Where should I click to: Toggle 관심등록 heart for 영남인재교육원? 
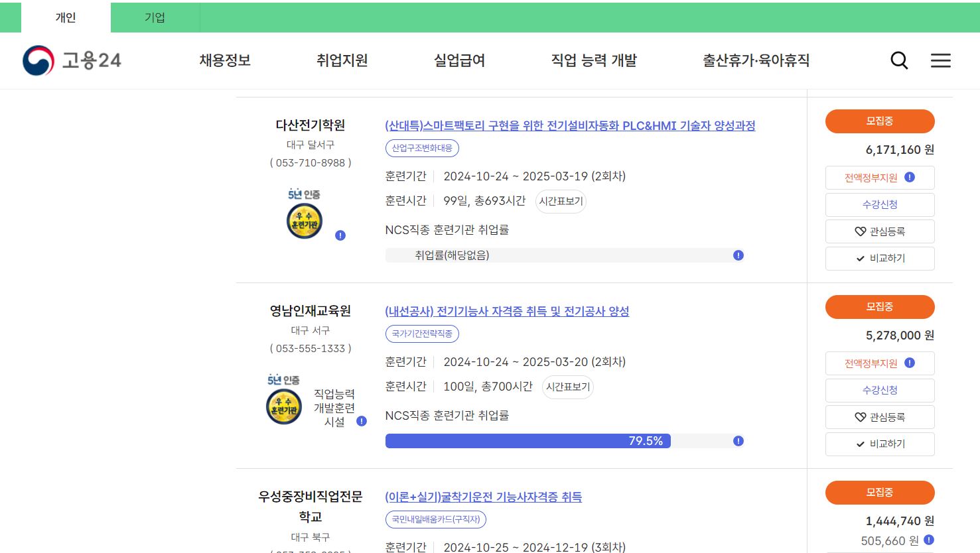pyautogui.click(x=879, y=416)
